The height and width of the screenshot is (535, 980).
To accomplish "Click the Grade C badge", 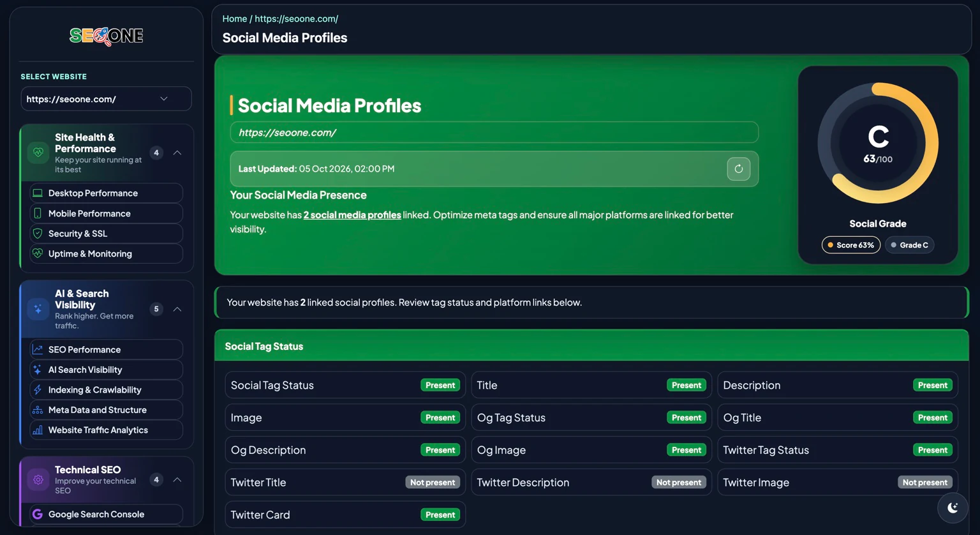I will click(910, 245).
